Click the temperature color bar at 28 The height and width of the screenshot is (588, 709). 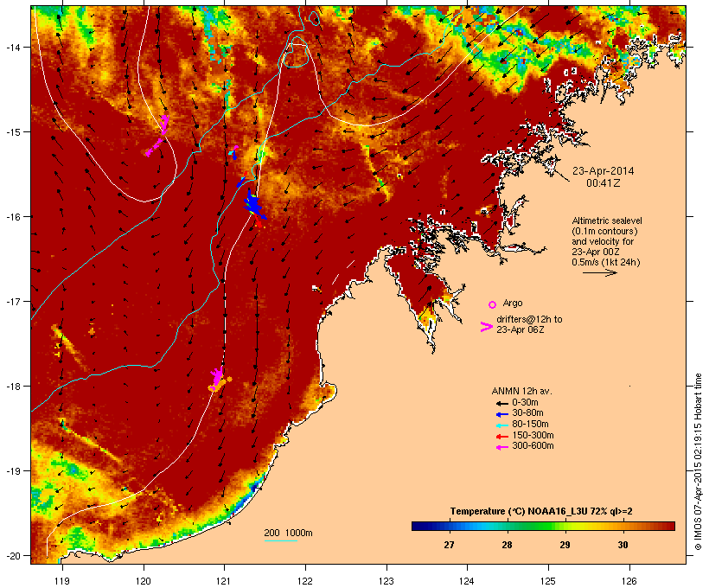click(x=507, y=526)
